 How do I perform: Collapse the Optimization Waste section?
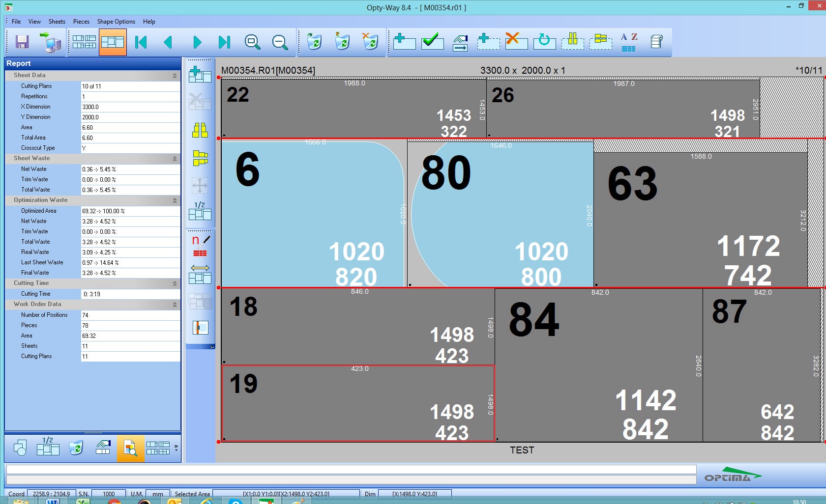coord(175,200)
